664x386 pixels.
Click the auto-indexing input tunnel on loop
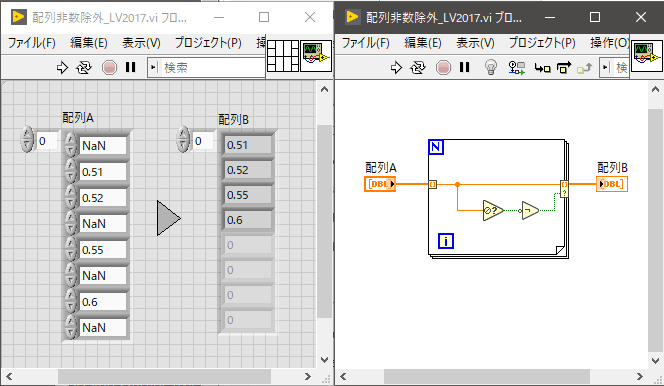(x=432, y=185)
